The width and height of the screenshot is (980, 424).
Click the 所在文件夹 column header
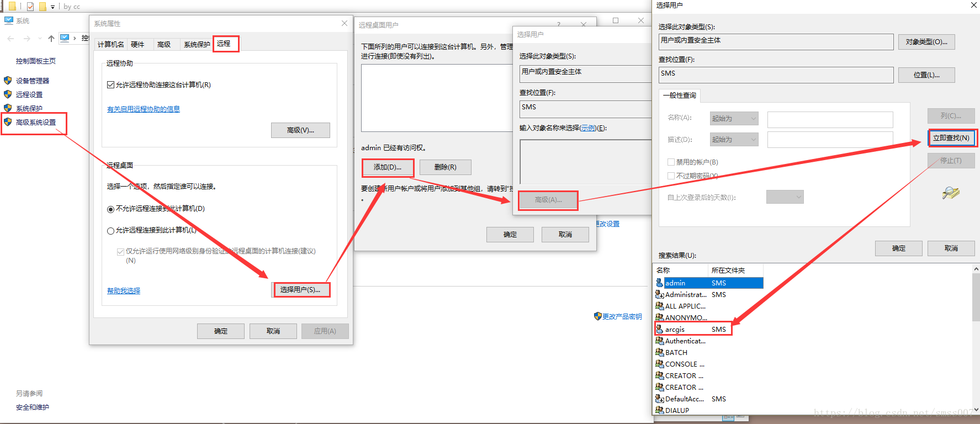[x=735, y=270]
